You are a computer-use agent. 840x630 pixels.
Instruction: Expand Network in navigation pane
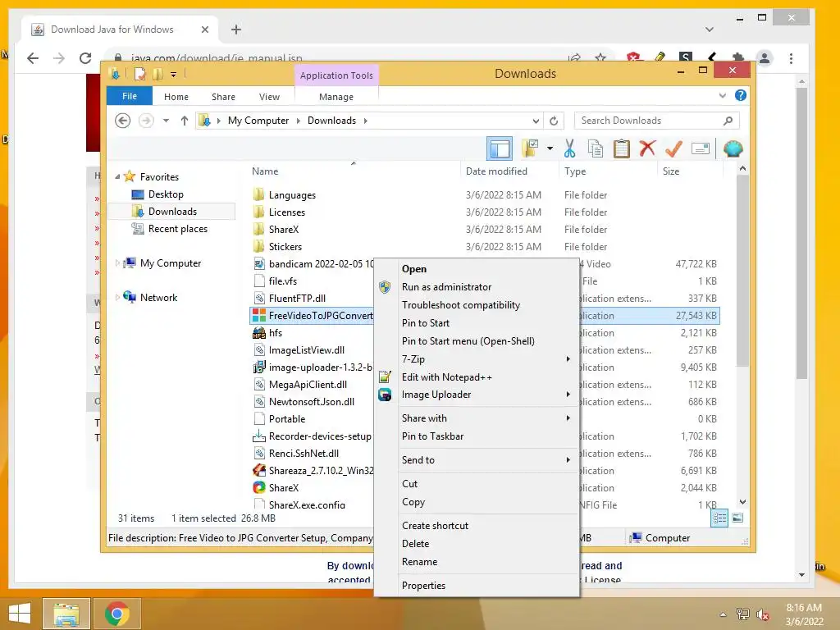pos(118,297)
